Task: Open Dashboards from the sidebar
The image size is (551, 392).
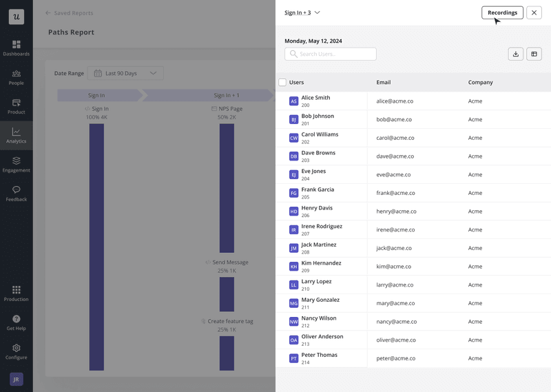Action: (16, 47)
